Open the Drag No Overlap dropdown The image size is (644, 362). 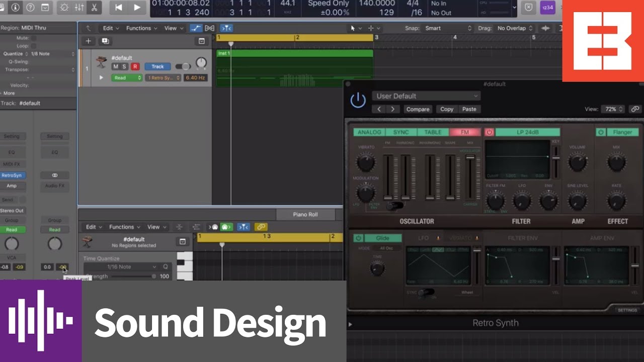515,28
